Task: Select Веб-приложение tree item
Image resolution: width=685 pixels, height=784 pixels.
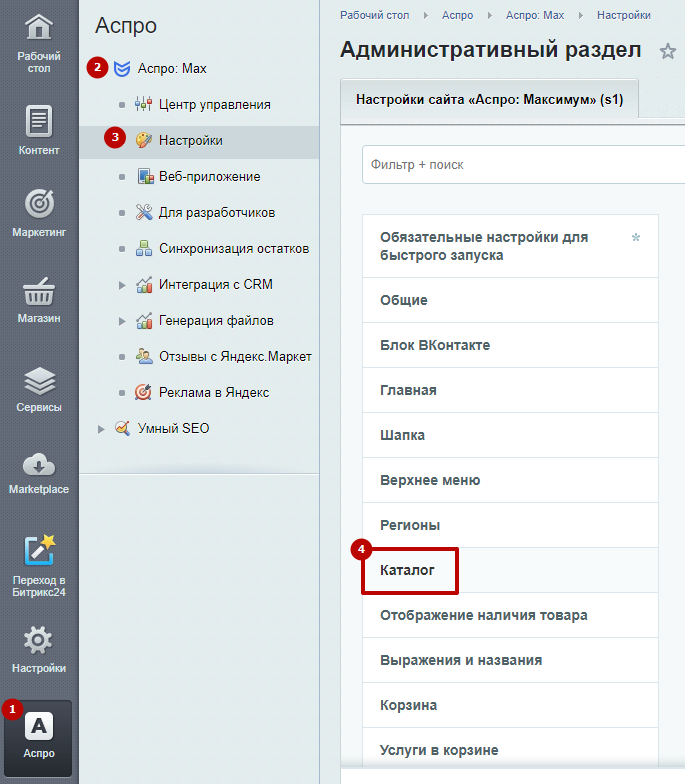Action: (210, 176)
